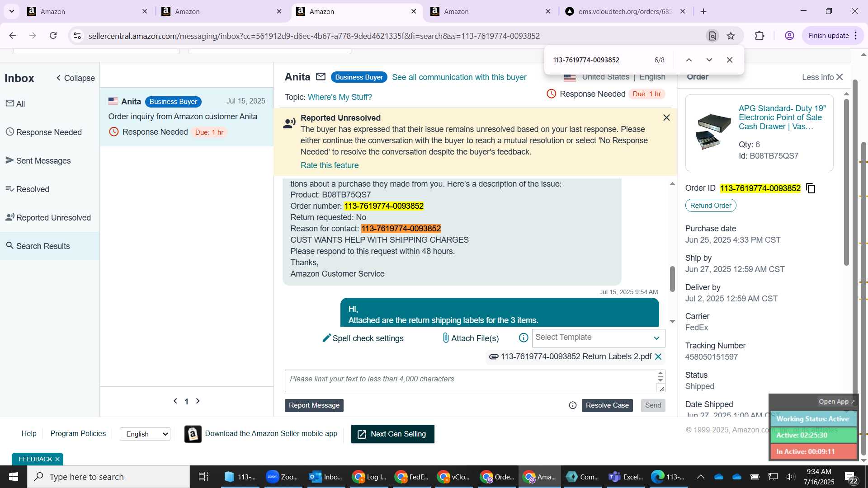
Task: Open Task View on the taskbar
Action: 203,477
